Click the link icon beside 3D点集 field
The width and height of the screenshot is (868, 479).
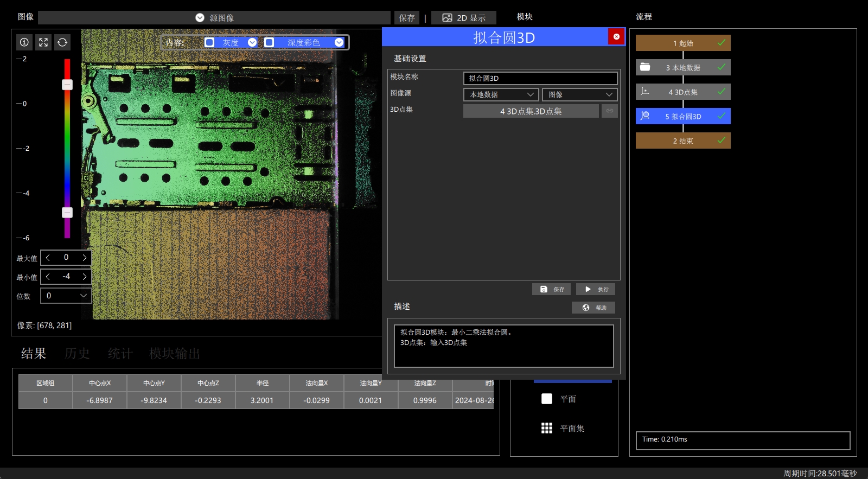click(x=610, y=111)
